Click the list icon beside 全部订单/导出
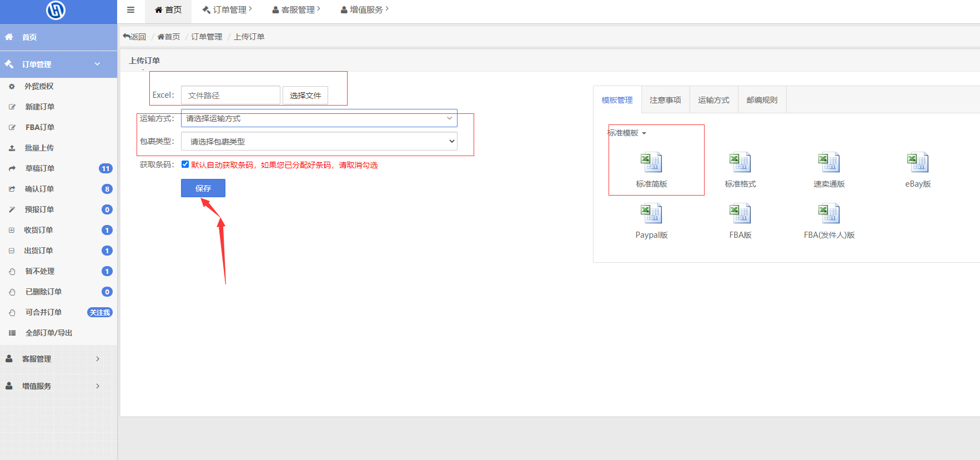The width and height of the screenshot is (980, 460). (12, 333)
